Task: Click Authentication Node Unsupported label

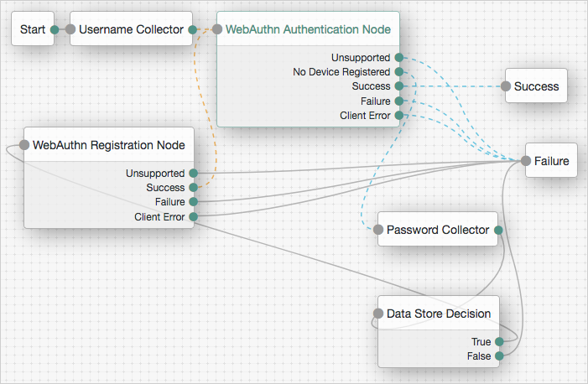Action: tap(361, 57)
